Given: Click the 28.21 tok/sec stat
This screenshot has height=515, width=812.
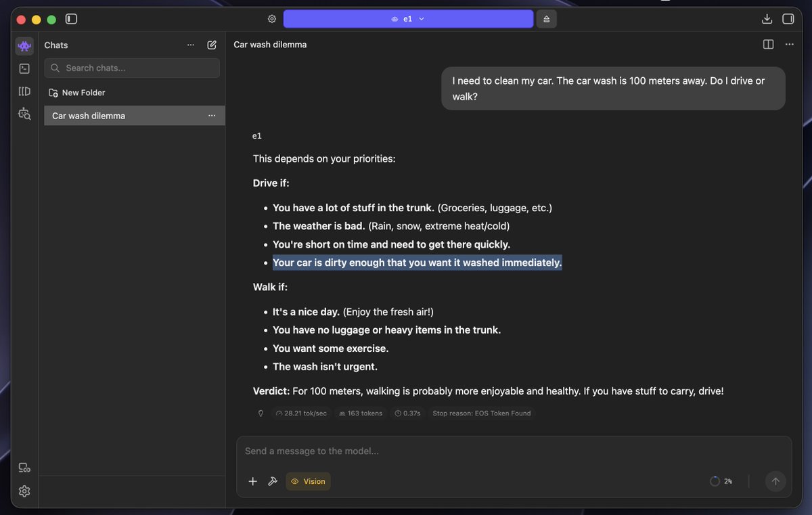Looking at the screenshot, I should coord(302,413).
